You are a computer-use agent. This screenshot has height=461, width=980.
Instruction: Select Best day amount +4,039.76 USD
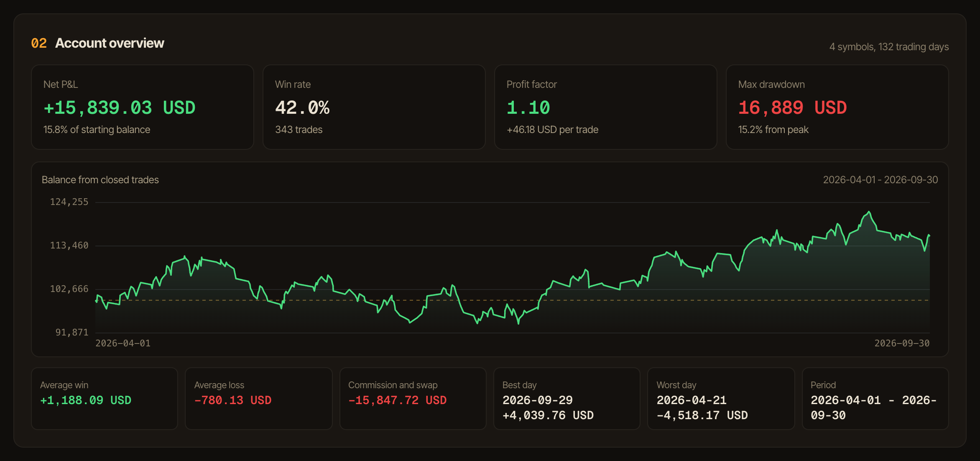coord(548,415)
